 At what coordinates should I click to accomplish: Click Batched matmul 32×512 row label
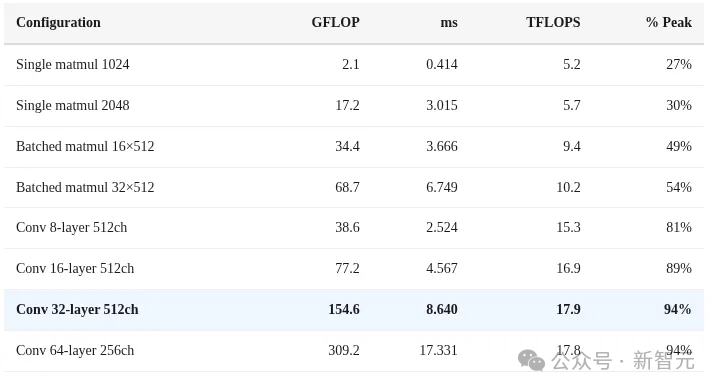[x=85, y=187]
